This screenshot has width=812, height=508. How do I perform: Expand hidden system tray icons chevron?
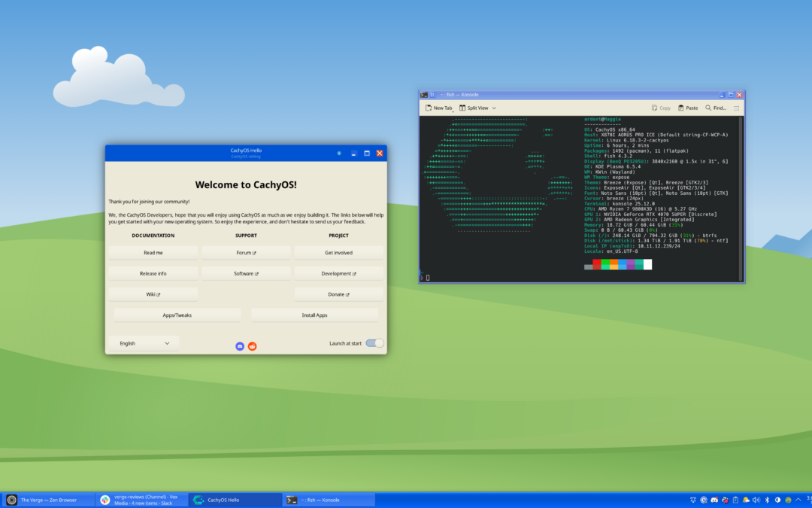(798, 500)
